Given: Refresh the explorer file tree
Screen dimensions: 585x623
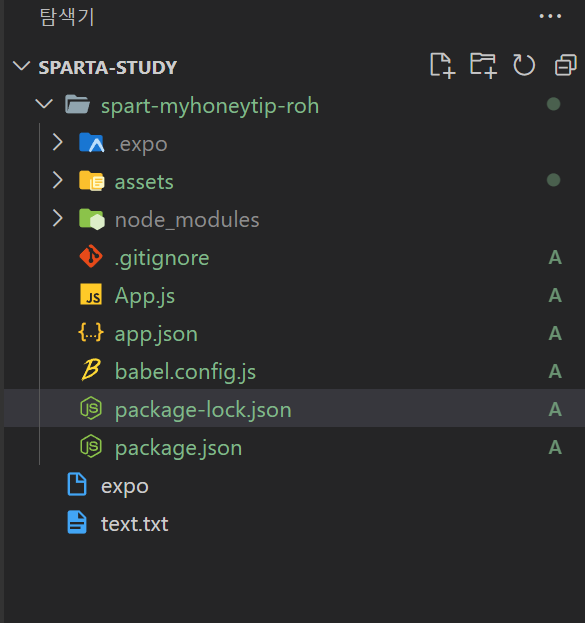Looking at the screenshot, I should coord(524,65).
